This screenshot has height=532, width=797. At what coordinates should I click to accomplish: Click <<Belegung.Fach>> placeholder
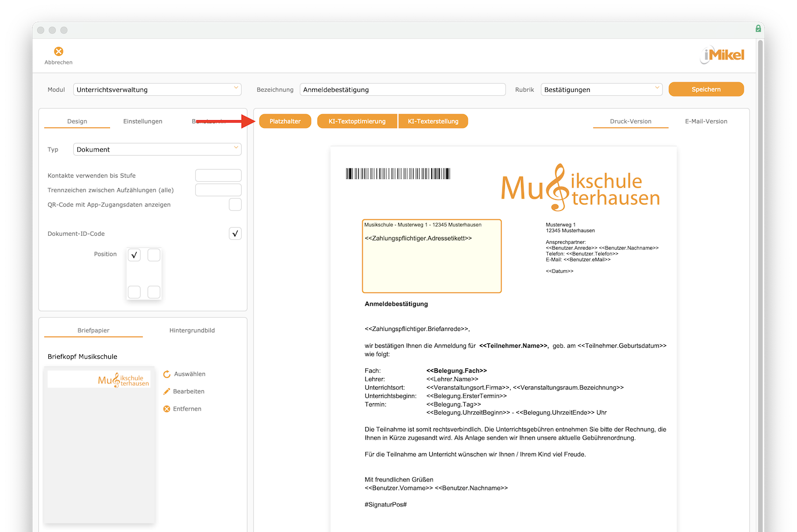(457, 371)
